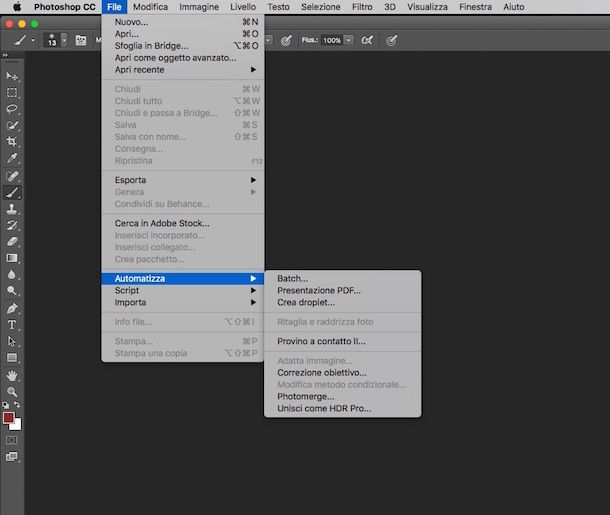Select the Crop tool
Image resolution: width=610 pixels, height=515 pixels.
point(12,142)
